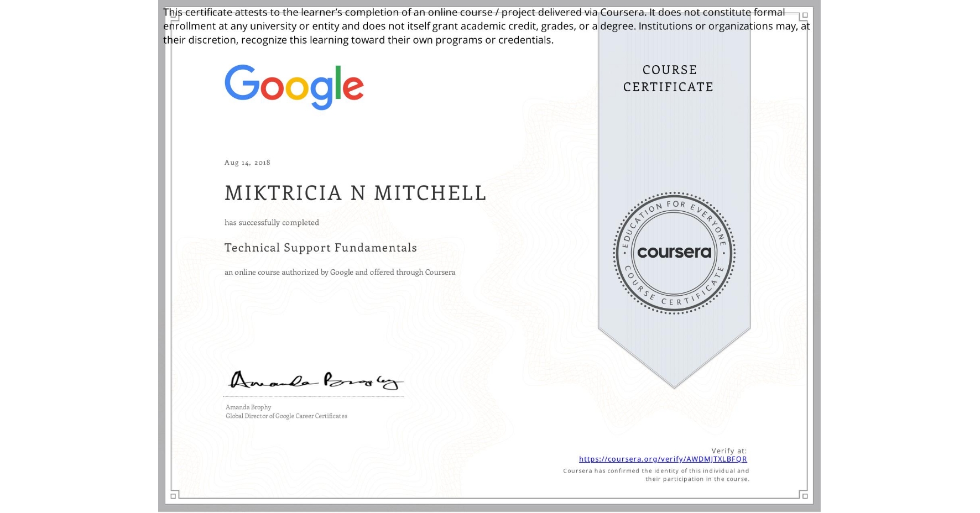Select the name MIKTRICIA N MITCHELL
This screenshot has width=980, height=513.
click(x=355, y=193)
